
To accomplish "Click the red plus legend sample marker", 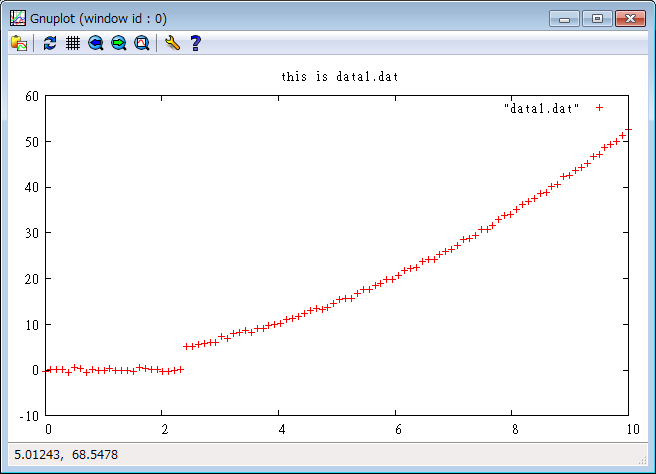I will [x=600, y=107].
